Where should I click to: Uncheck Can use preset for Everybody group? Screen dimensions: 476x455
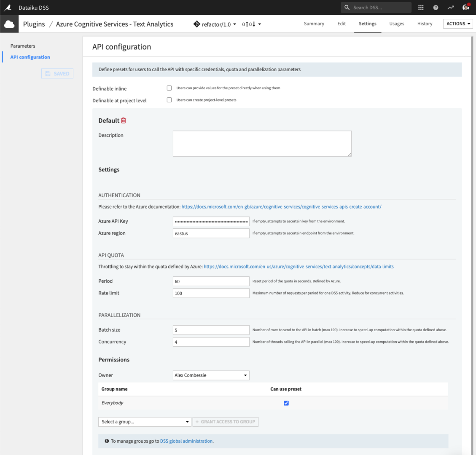point(286,403)
